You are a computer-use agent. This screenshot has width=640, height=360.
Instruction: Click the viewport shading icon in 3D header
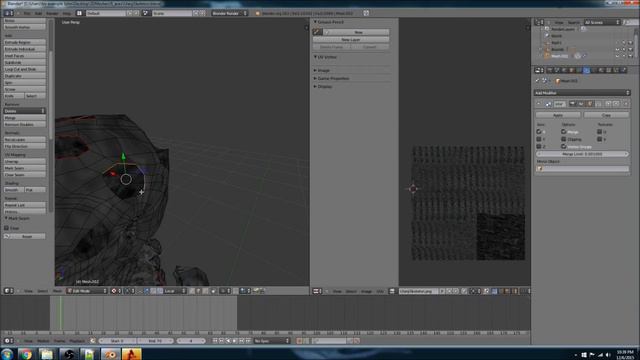tap(114, 291)
